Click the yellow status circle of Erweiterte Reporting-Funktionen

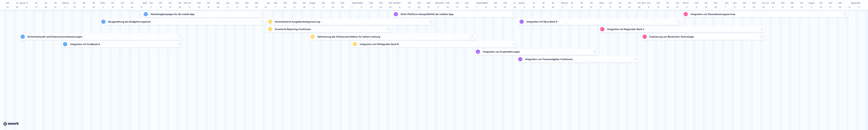(x=270, y=29)
